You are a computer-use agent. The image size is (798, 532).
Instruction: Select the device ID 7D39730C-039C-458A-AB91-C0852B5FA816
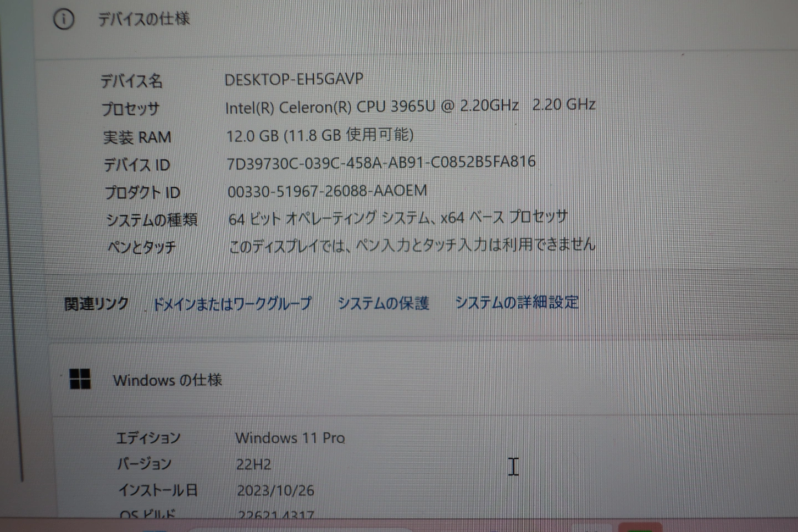[381, 163]
